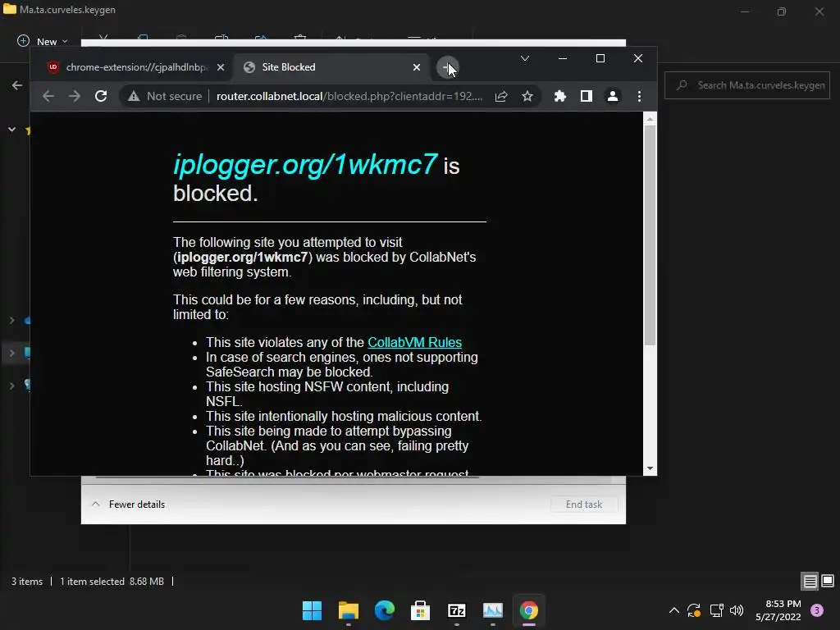Open the CollabVM Rules link

point(414,342)
